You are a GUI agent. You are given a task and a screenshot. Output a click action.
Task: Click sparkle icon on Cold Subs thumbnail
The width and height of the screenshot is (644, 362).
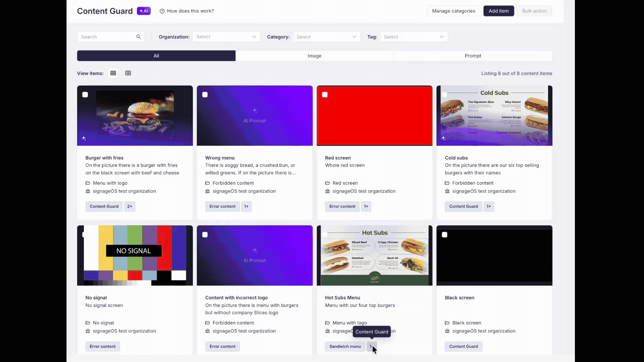[443, 138]
